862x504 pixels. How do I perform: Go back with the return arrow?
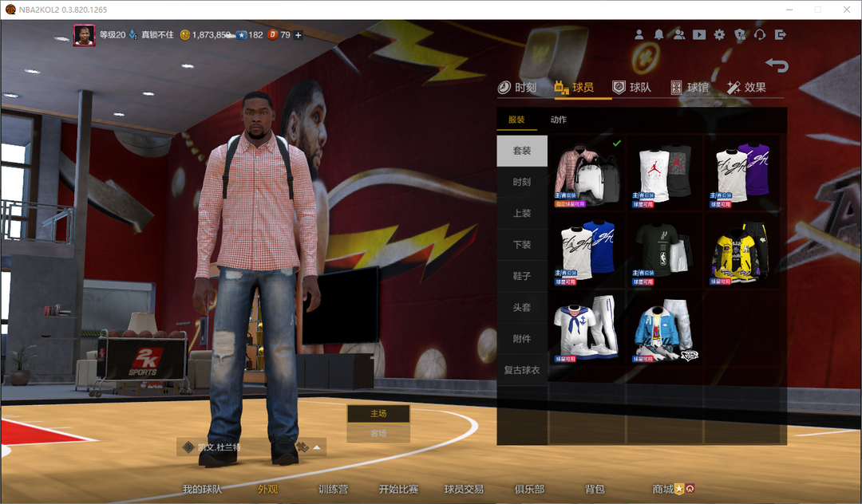point(777,65)
